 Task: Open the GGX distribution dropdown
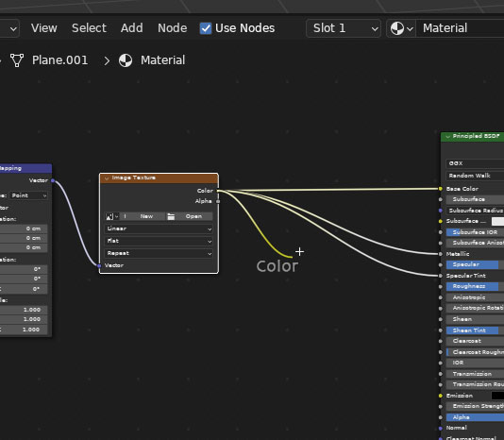[x=475, y=163]
